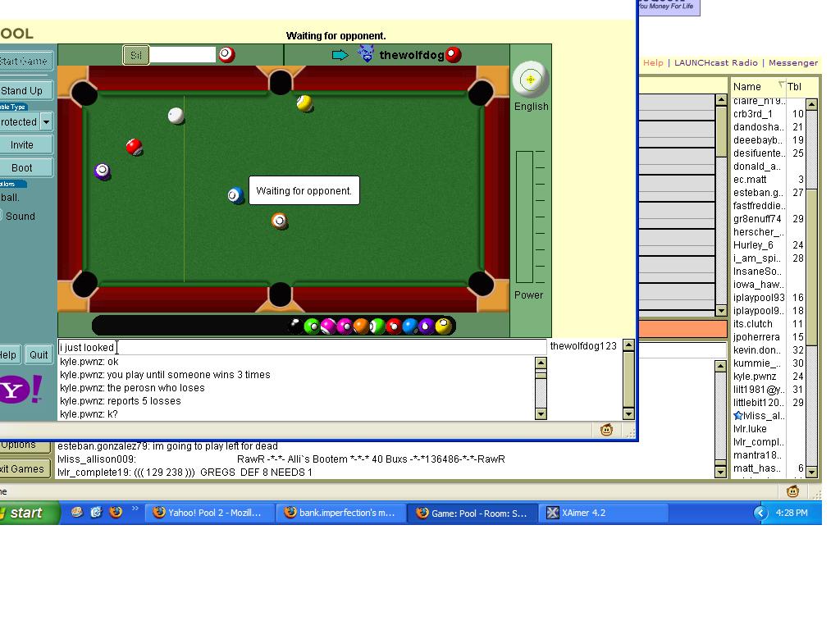Click the taskbar clock showing 4:28 PM
840x630 pixels.
(x=792, y=513)
